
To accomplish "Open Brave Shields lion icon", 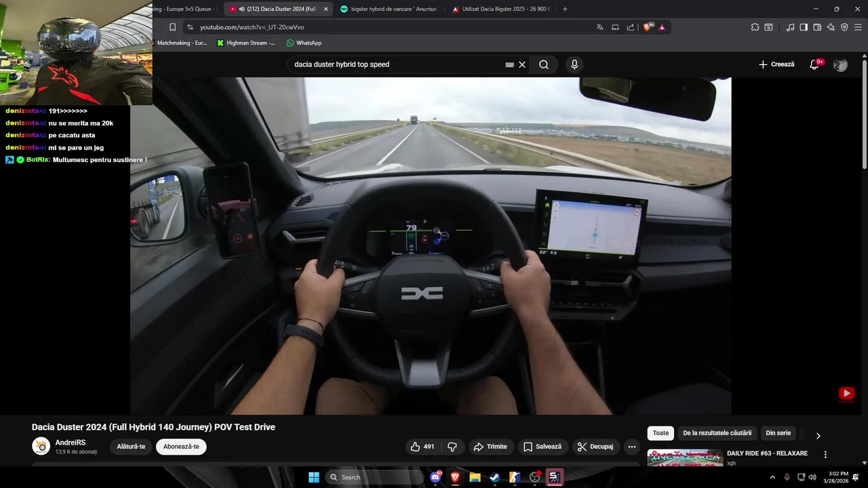I will click(x=647, y=27).
